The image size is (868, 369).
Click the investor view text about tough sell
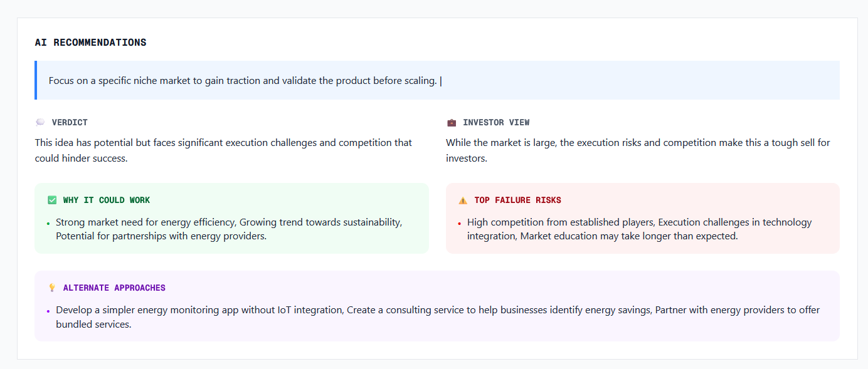pos(637,150)
